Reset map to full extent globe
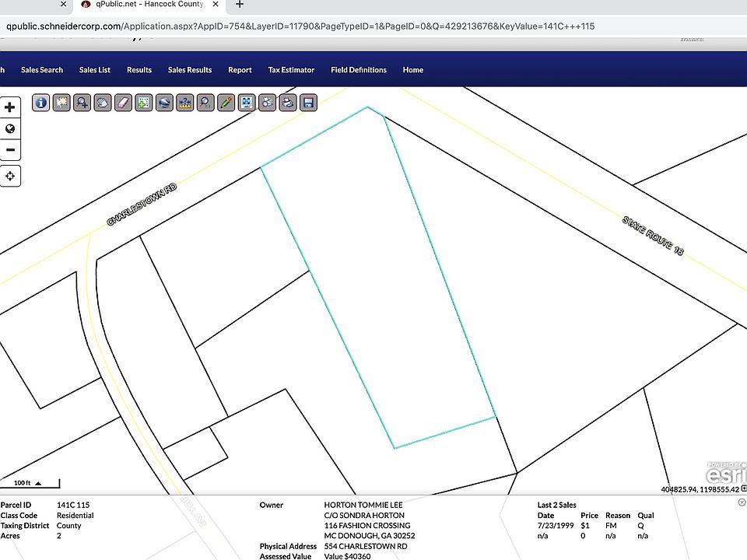 pyautogui.click(x=10, y=129)
